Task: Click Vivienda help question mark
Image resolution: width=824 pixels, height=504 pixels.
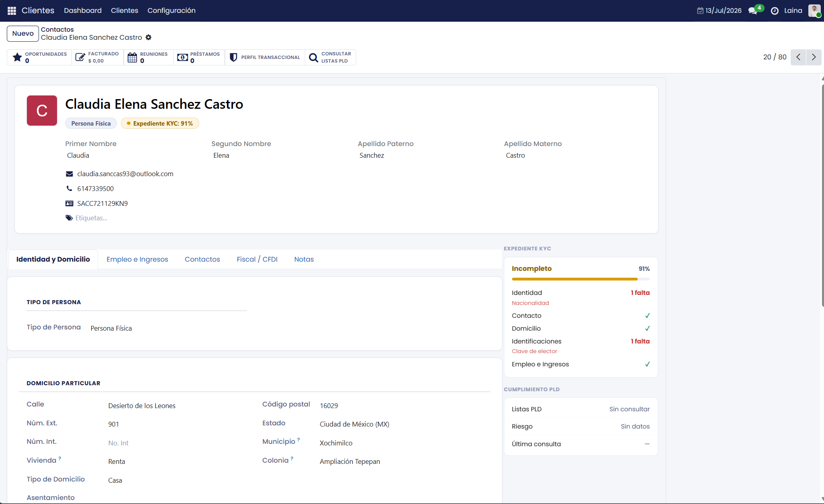Action: (x=59, y=458)
